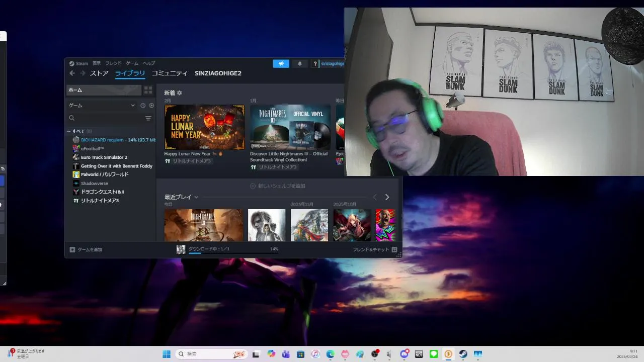Image resolution: width=644 pixels, height=362 pixels.
Task: Sort library by recent activity clock icon
Action: click(143, 106)
